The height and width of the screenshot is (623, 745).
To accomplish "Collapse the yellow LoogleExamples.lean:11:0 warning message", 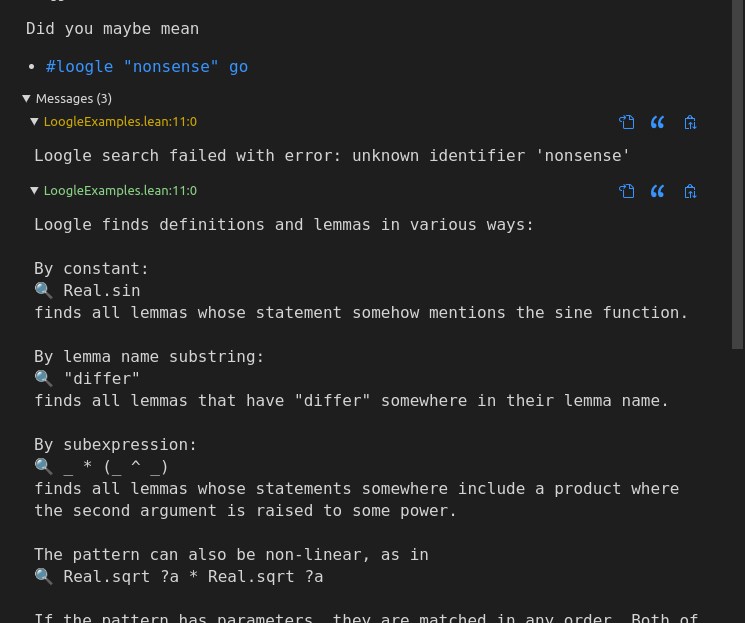I will [34, 122].
